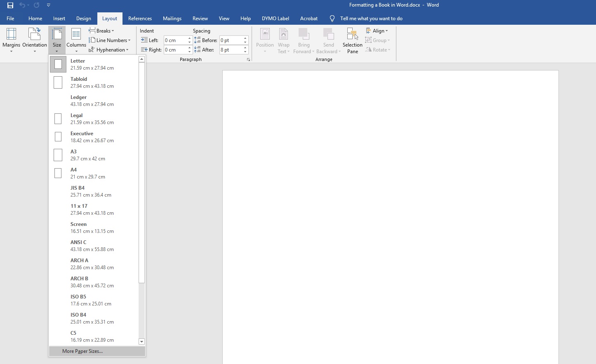Increase Spacing After using the up stepper
The width and height of the screenshot is (596, 364).
coord(245,47)
